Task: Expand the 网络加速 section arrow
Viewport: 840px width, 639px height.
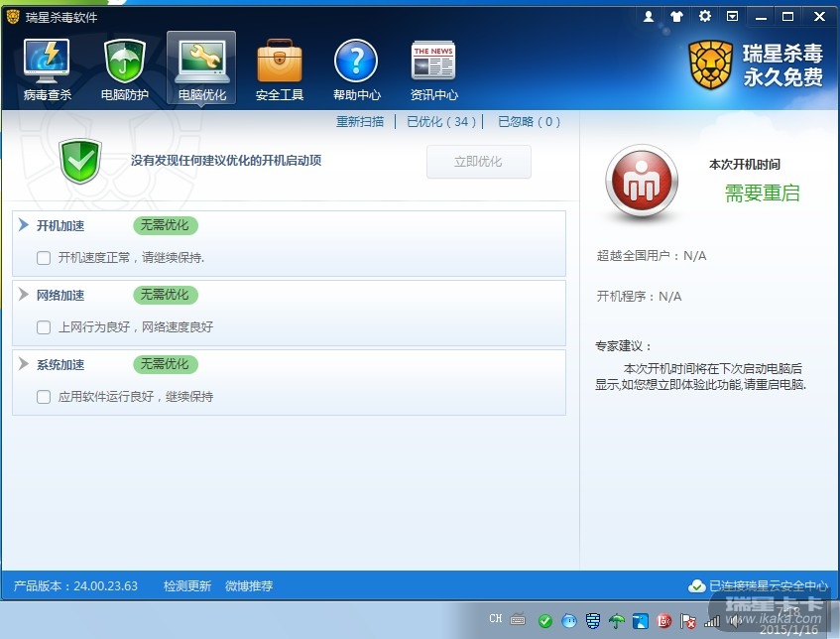Action: coord(24,295)
